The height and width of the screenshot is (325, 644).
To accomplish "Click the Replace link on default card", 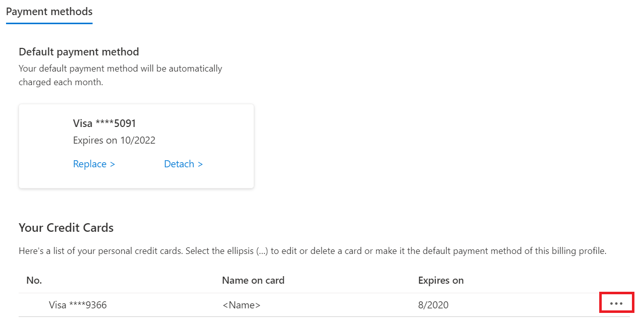I will click(x=90, y=164).
